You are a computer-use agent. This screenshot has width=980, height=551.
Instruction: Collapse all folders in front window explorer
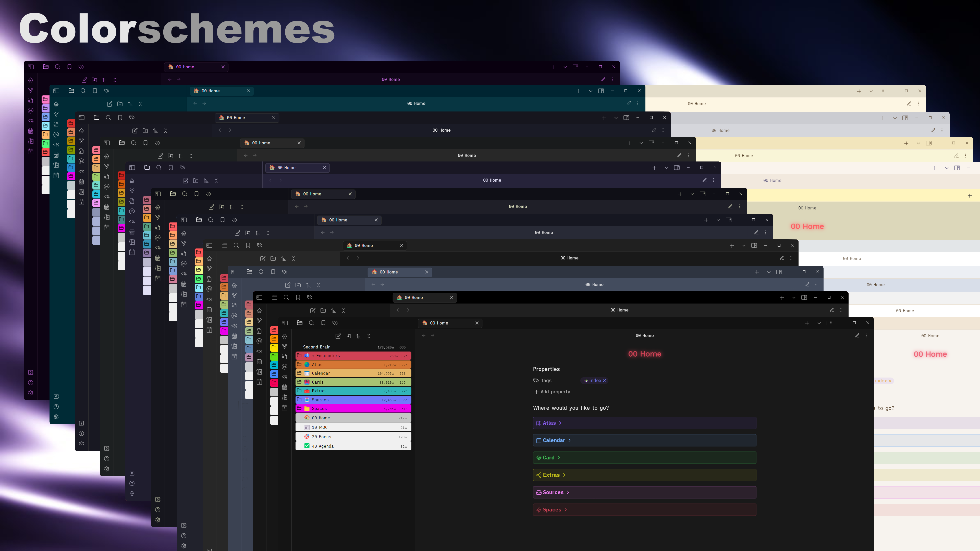(369, 336)
